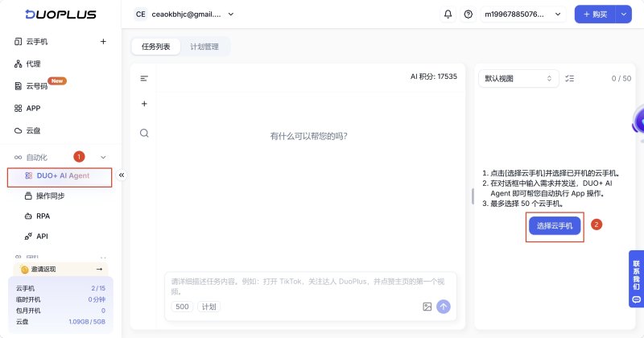Click the robot icon beside RPA

click(x=28, y=216)
